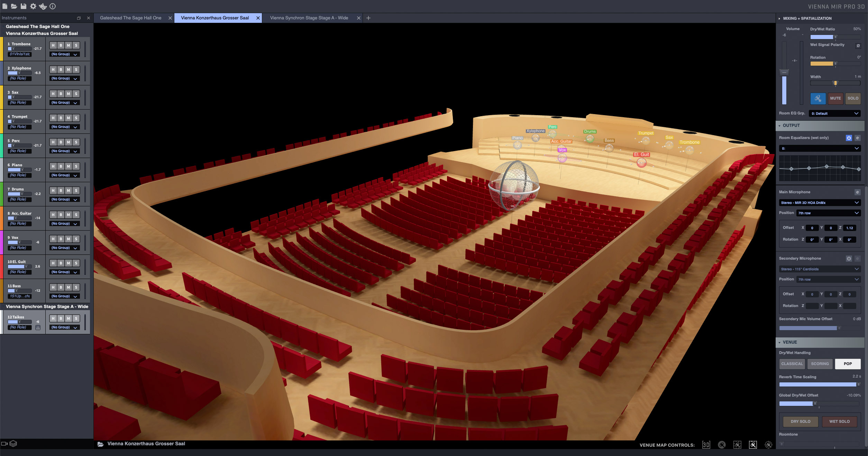Select the Vox icon on the stage
Screen dimensions: 868x456
pyautogui.click(x=562, y=158)
